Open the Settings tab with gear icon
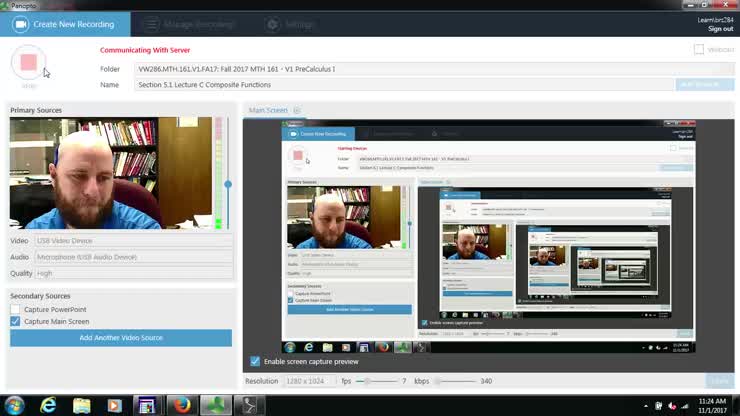Image resolution: width=740 pixels, height=416 pixels. click(x=290, y=23)
